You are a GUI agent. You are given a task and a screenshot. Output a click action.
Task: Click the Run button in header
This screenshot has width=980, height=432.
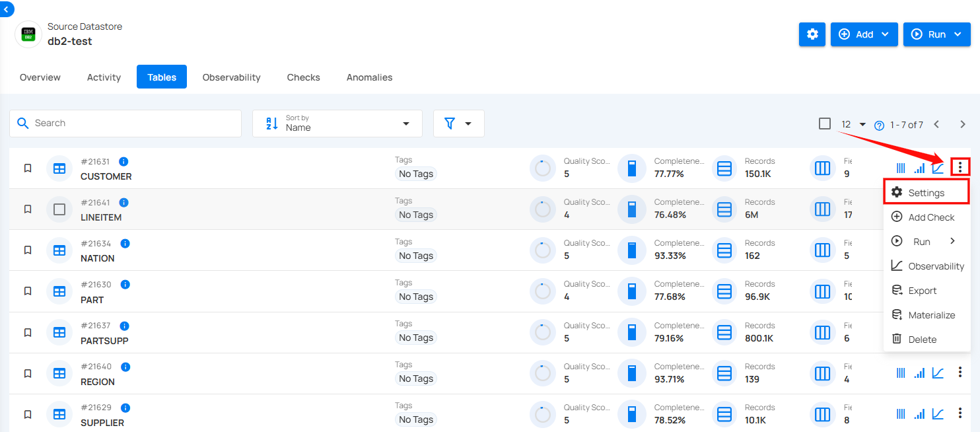[936, 34]
